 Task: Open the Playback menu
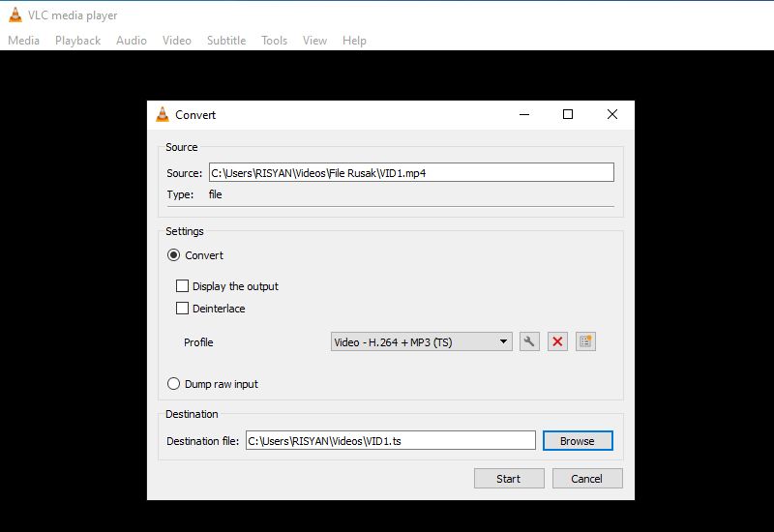click(x=77, y=41)
